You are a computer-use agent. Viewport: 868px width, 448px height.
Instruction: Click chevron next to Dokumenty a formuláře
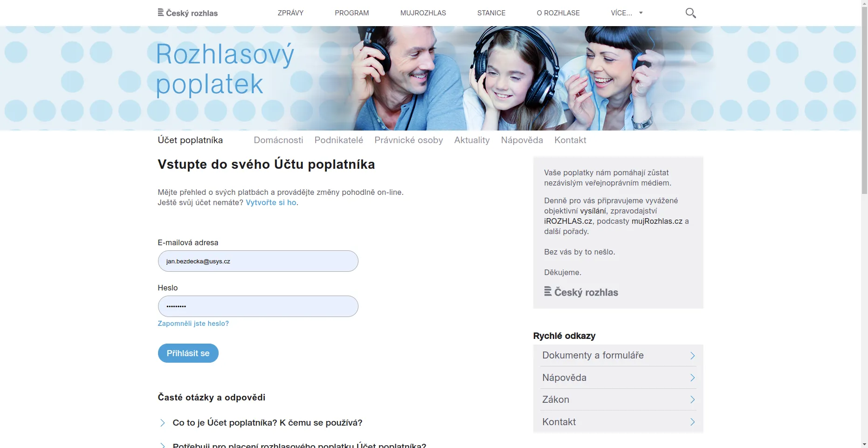click(x=692, y=356)
